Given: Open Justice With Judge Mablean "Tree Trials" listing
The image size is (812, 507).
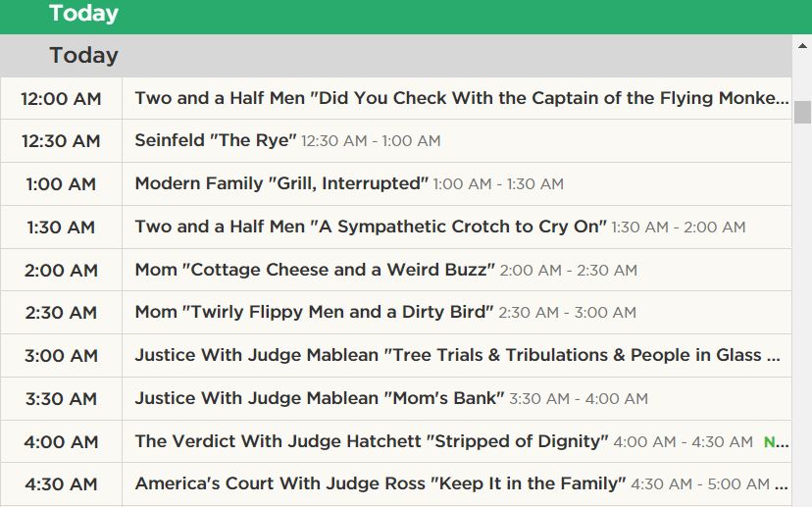Looking at the screenshot, I should [457, 355].
